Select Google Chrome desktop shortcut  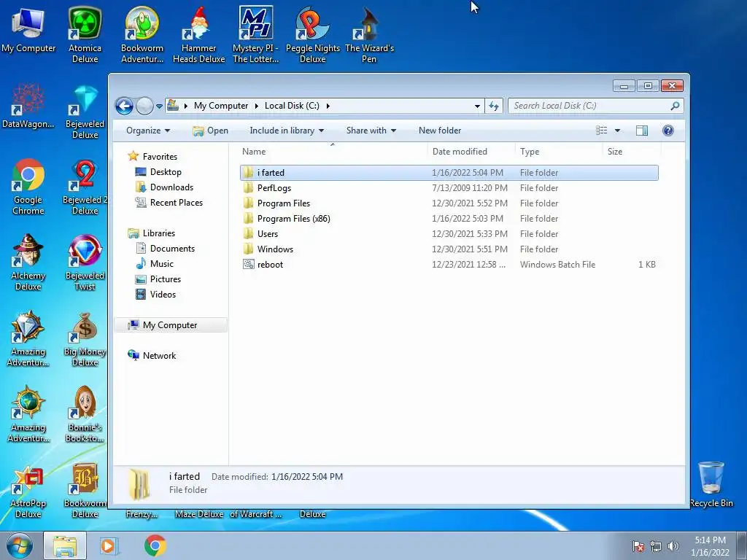pos(28,187)
